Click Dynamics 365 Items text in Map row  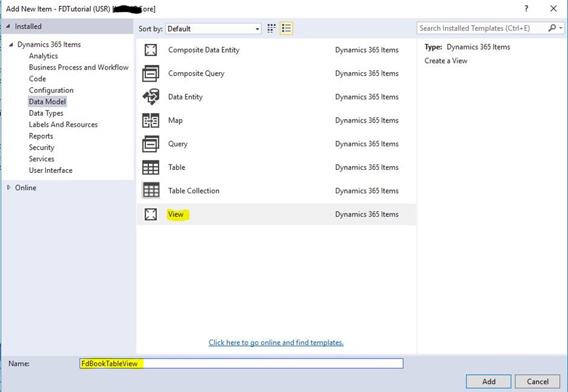366,120
